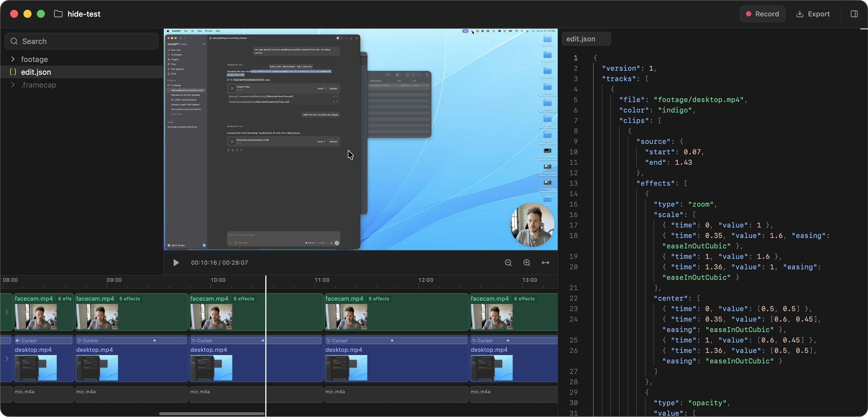Click the 12:00 mark on the timeline ruler
The width and height of the screenshot is (868, 417).
(x=426, y=280)
